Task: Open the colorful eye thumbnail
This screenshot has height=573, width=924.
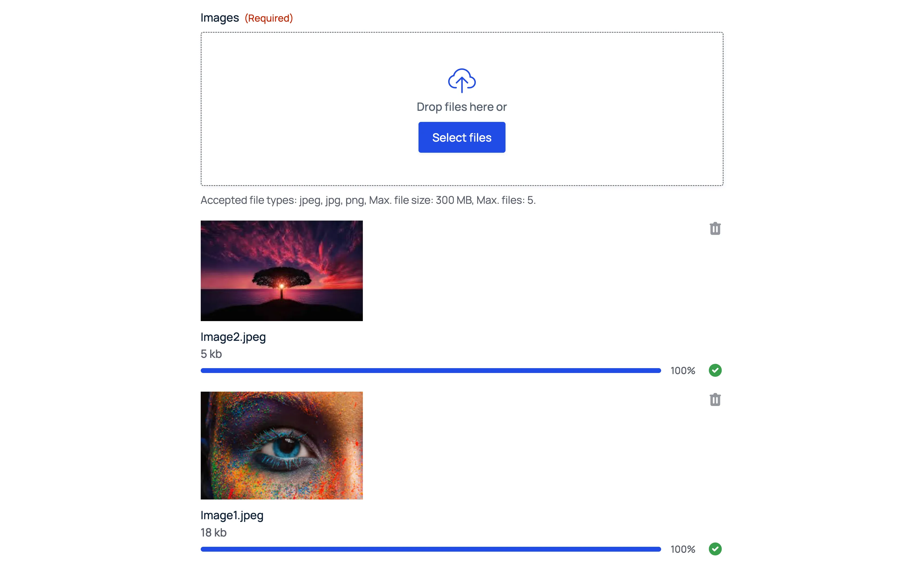Action: (x=282, y=445)
